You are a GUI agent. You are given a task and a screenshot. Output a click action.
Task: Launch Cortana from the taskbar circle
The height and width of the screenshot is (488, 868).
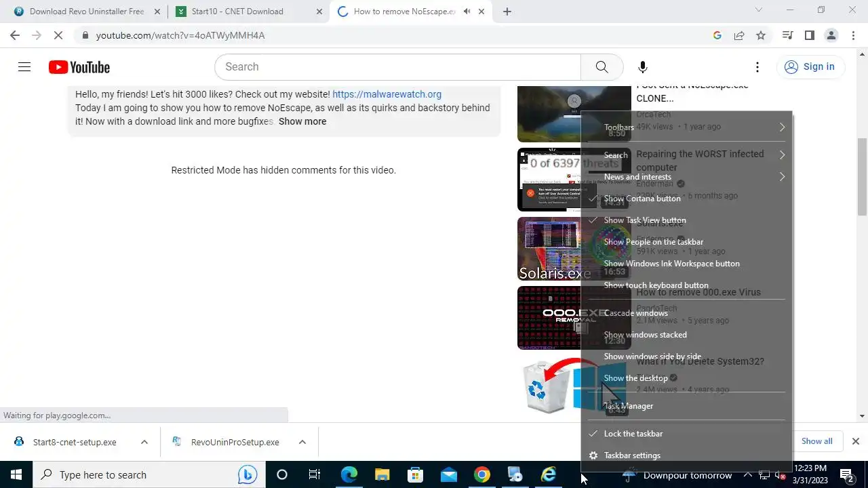coord(282,474)
